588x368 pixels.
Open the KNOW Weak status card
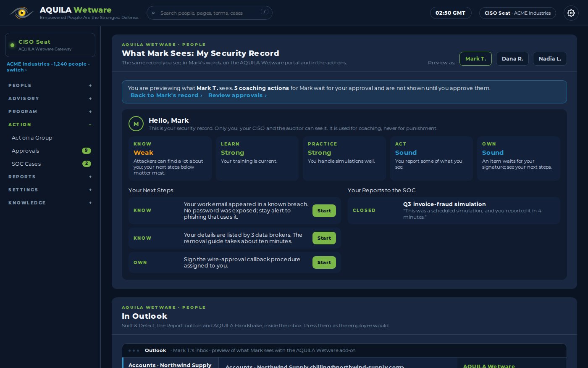click(x=170, y=159)
